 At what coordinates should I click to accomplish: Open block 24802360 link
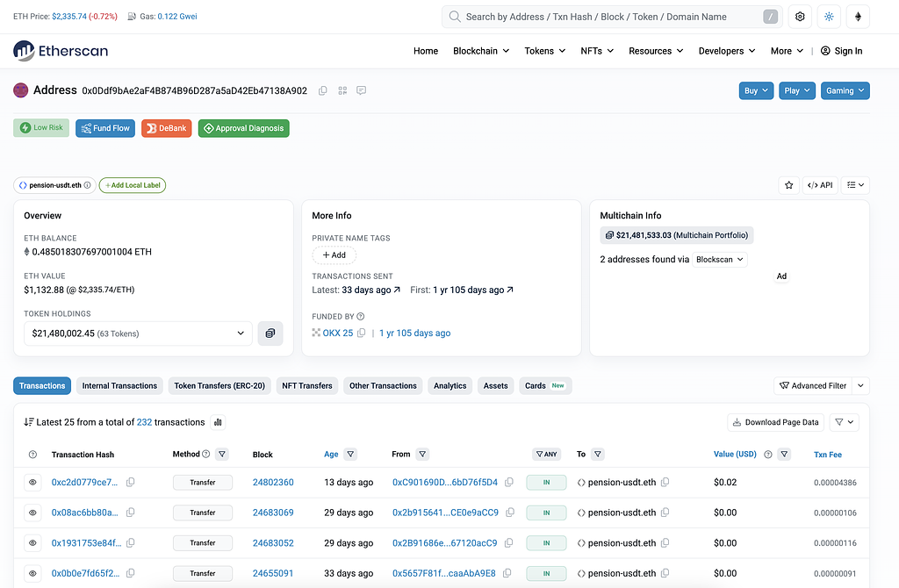pos(273,483)
